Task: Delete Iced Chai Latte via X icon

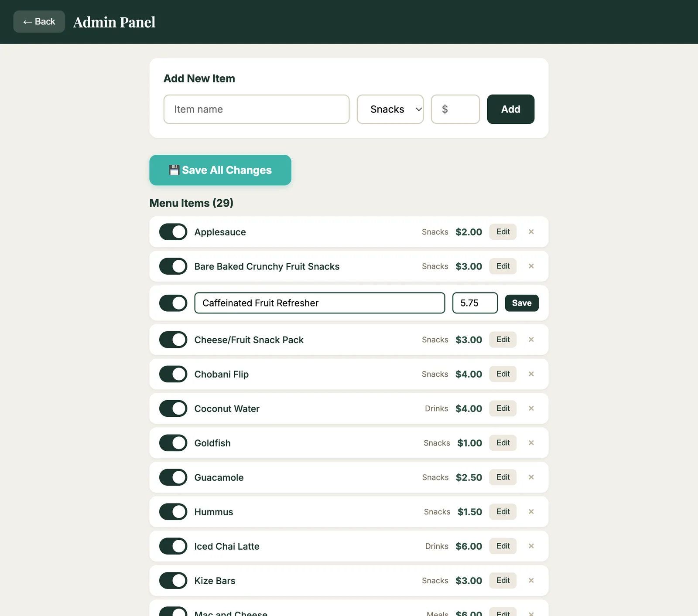Action: pos(531,546)
